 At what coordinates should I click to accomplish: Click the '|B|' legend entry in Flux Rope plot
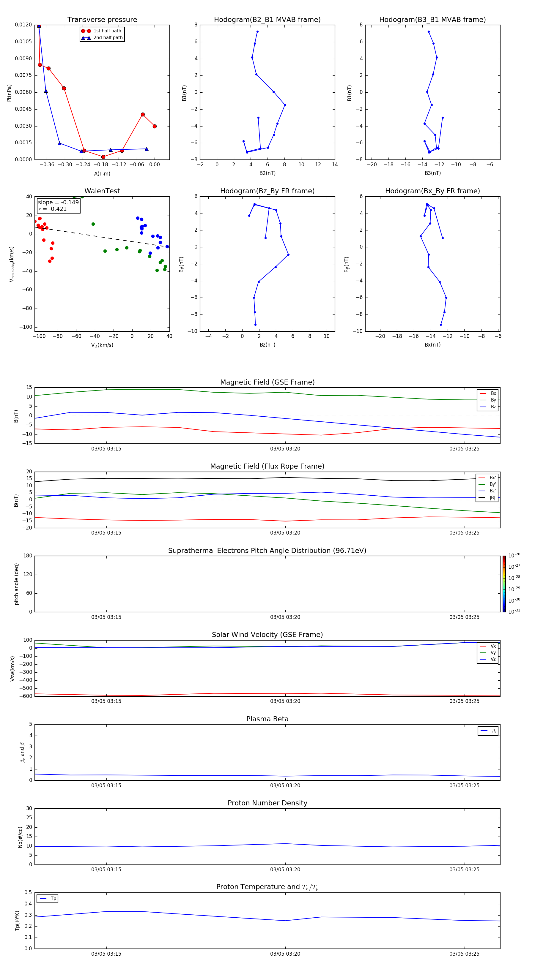tap(487, 498)
